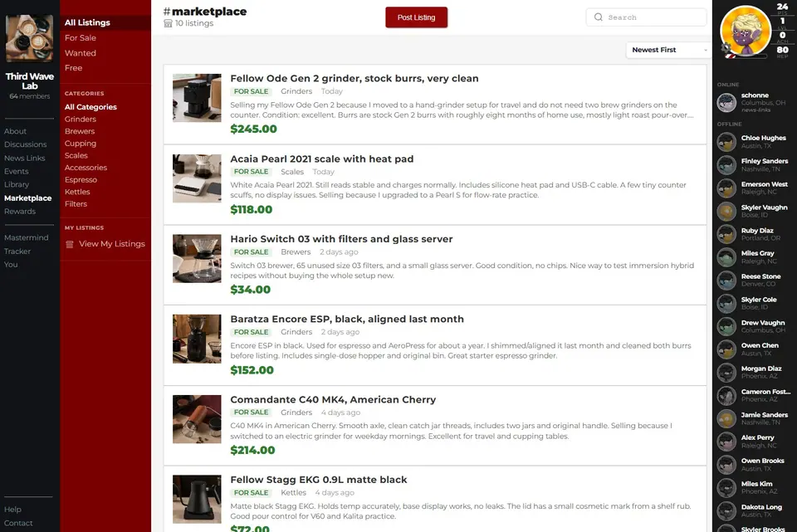Open the Help link
Screen dimensions: 797x532
click(x=12, y=509)
